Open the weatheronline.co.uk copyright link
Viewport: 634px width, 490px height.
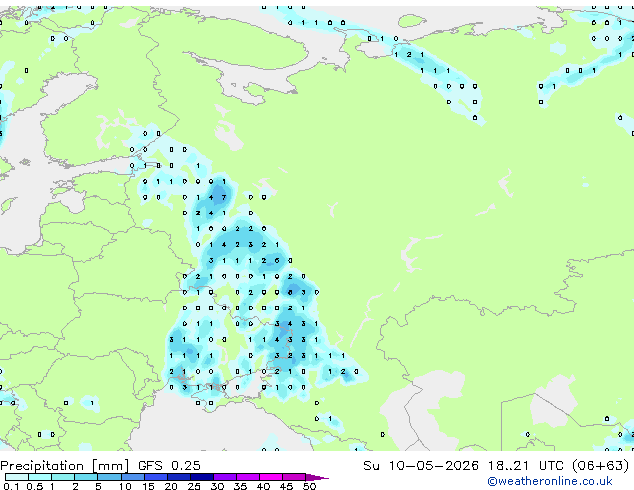click(550, 481)
